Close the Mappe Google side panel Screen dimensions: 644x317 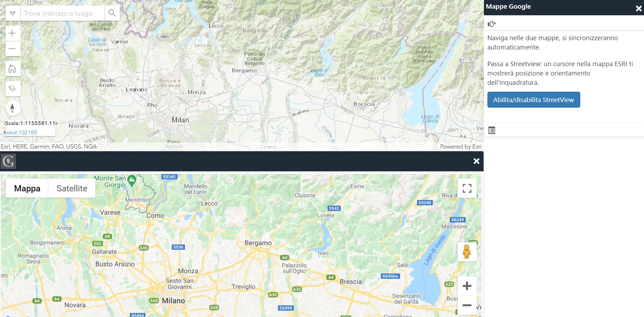pos(638,8)
